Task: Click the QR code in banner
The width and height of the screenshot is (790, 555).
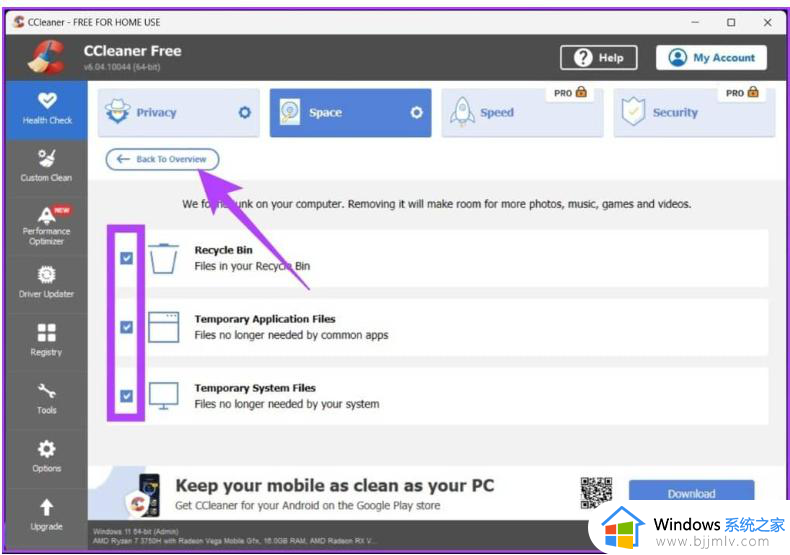Action: [596, 493]
